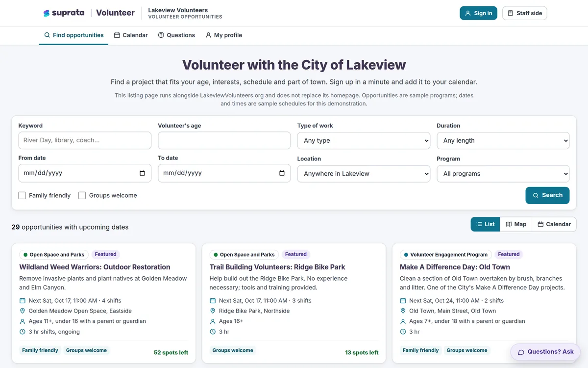Image resolution: width=588 pixels, height=368 pixels.
Task: Click the calendar picker icon in From date
Action: point(142,173)
